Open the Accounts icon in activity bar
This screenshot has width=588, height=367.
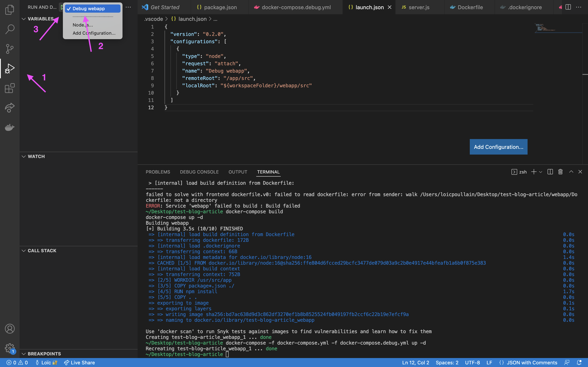(10, 329)
